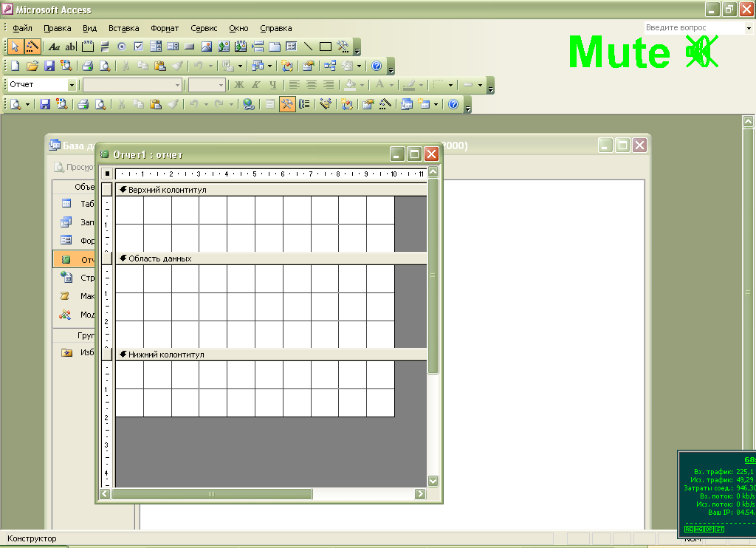Open the font name combo box
756x548 pixels.
(133, 85)
